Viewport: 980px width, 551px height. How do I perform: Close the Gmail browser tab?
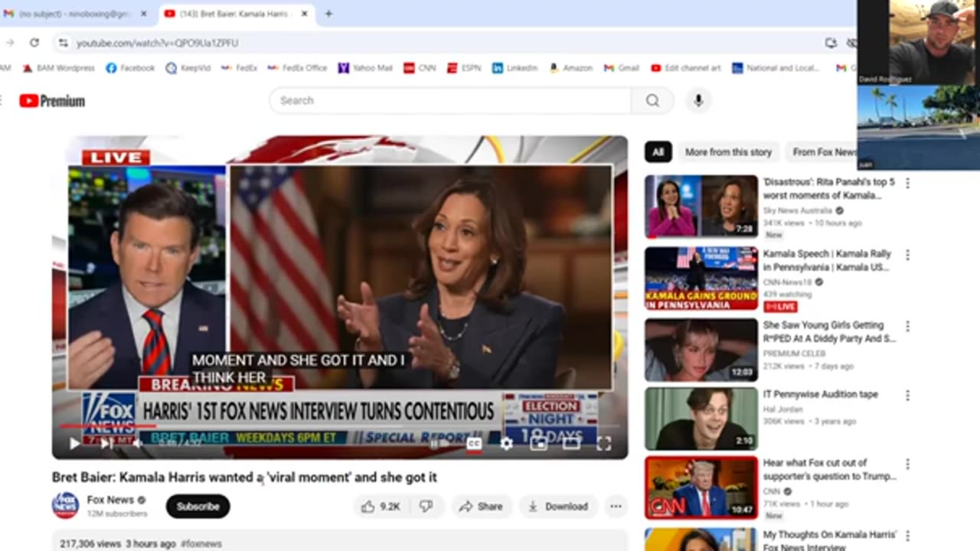pos(143,14)
